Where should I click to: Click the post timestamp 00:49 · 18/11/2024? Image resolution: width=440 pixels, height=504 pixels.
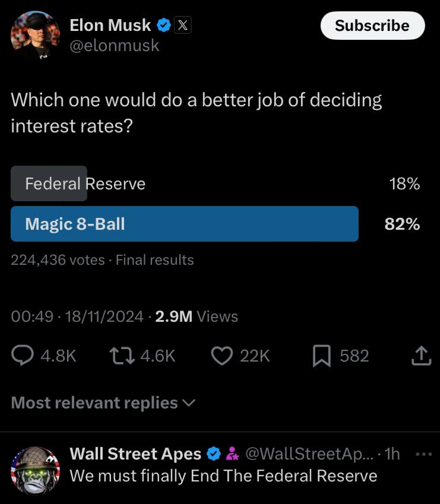point(77,316)
